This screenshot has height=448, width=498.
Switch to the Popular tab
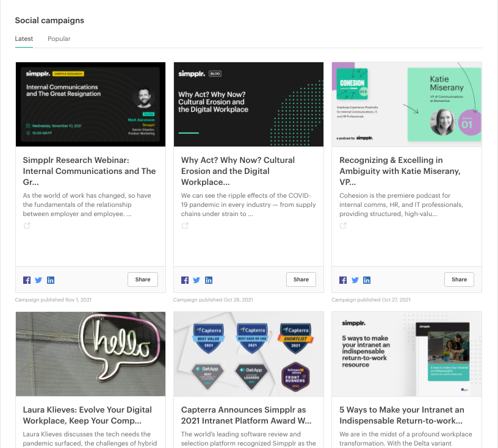click(x=59, y=38)
